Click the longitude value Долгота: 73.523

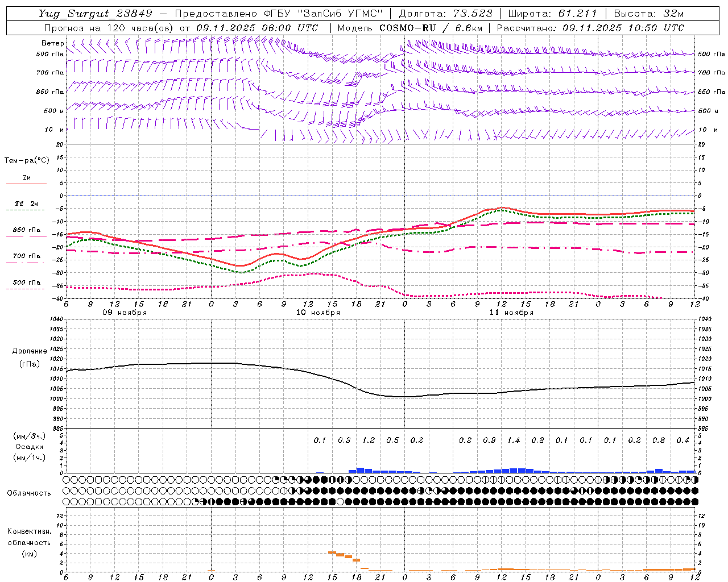(445, 14)
